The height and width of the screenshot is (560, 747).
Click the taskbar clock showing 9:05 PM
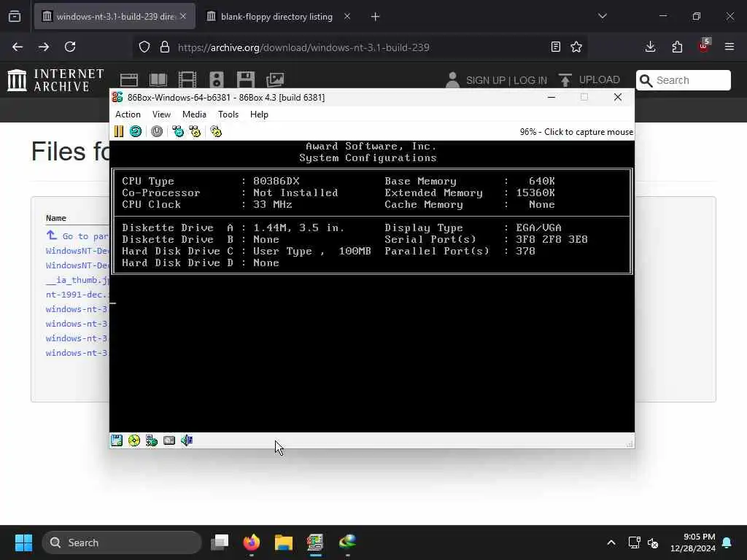693,542
